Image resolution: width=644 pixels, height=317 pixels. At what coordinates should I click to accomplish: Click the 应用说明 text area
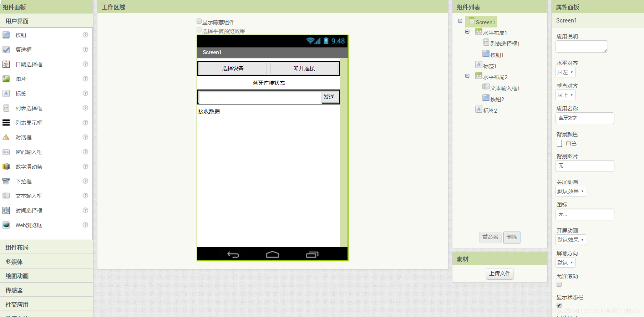point(582,47)
